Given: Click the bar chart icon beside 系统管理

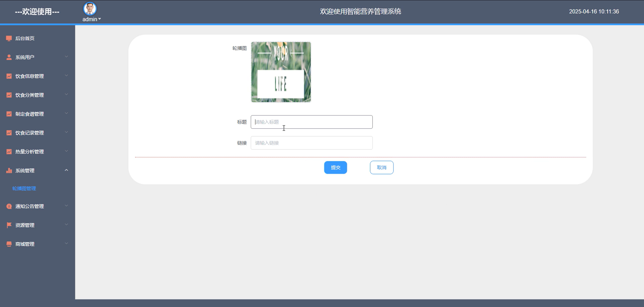Looking at the screenshot, I should (x=9, y=171).
